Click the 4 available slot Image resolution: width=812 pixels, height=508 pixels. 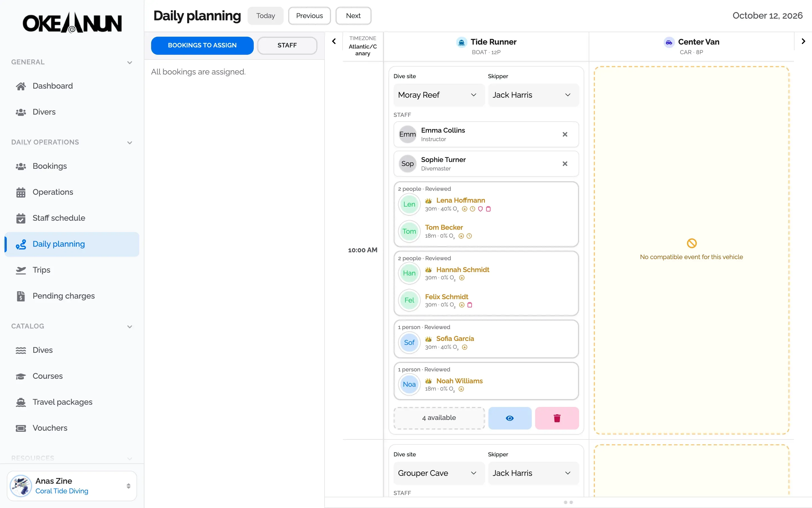click(439, 418)
